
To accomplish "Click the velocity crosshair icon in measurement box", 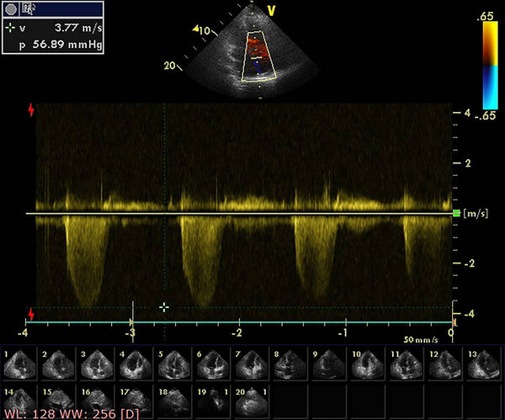I will point(10,28).
